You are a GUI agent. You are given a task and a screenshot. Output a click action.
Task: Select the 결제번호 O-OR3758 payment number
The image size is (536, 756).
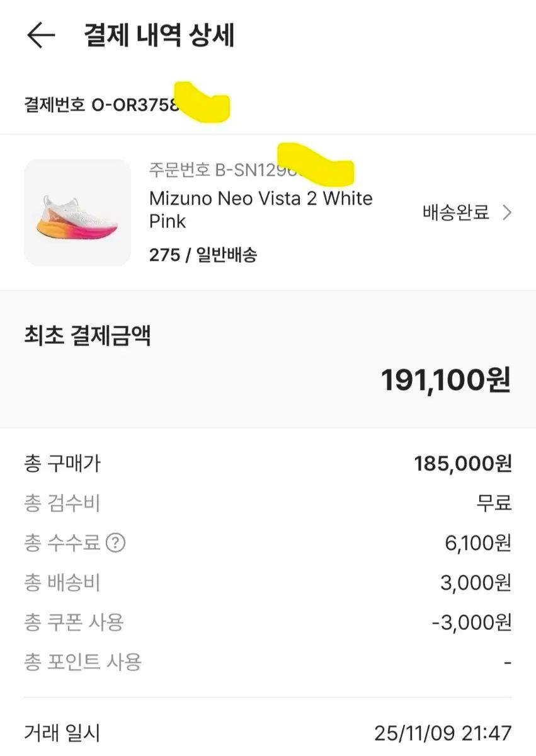click(102, 104)
